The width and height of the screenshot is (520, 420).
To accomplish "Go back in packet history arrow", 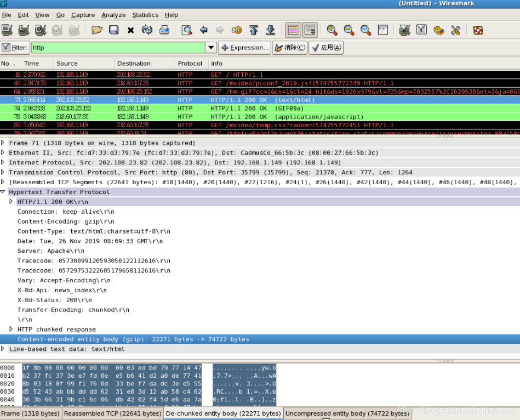I will coord(204,30).
